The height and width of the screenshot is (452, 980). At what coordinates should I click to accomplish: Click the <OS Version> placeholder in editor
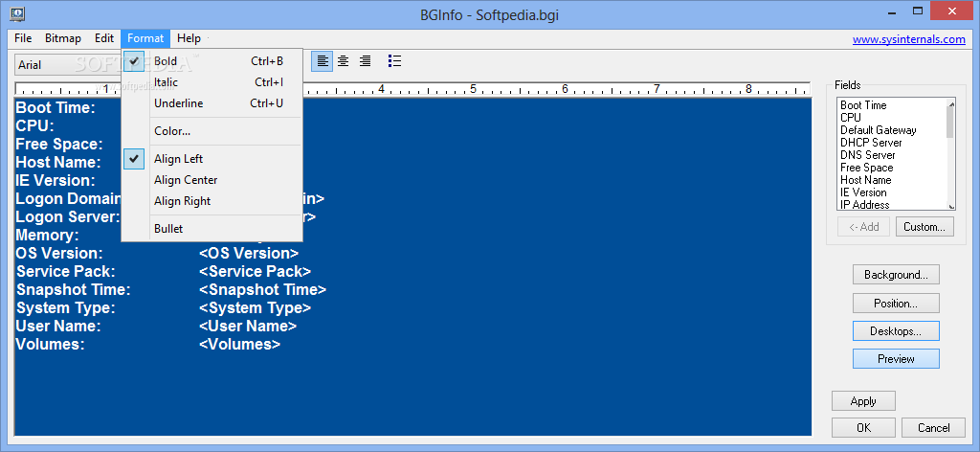tap(249, 253)
